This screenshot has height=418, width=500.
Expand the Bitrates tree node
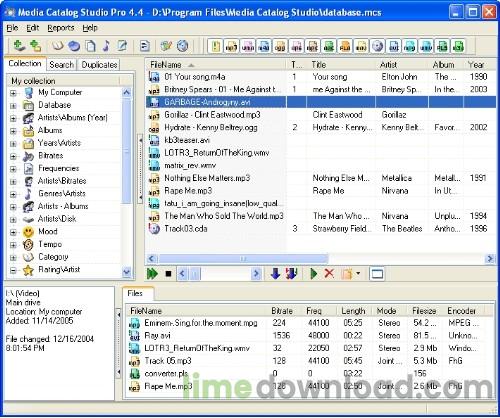click(13, 156)
